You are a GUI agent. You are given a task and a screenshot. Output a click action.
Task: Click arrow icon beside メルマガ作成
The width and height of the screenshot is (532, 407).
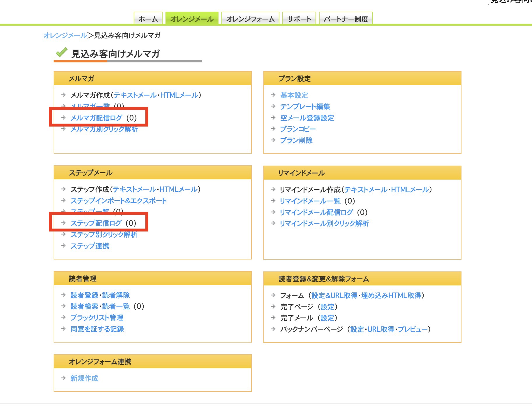coord(63,95)
